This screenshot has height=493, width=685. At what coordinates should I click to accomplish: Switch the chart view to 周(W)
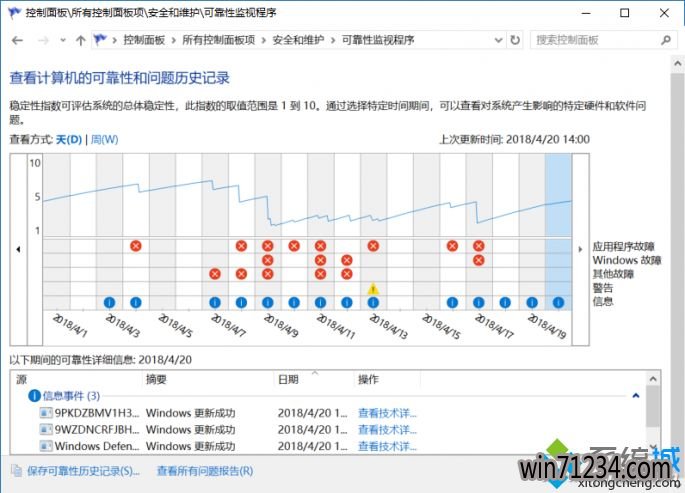coord(104,139)
